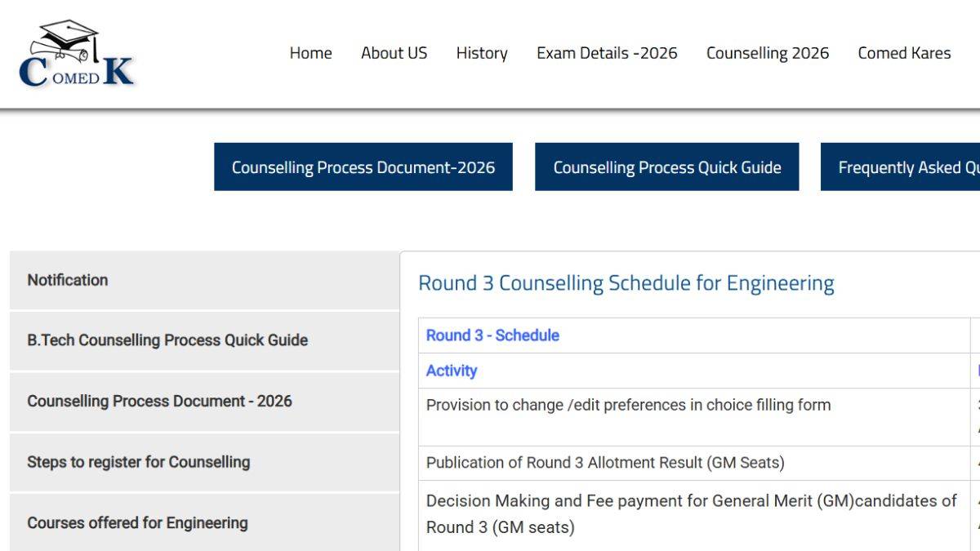Select Courses offered for Engineering sidebar item
980x551 pixels.
pos(204,522)
